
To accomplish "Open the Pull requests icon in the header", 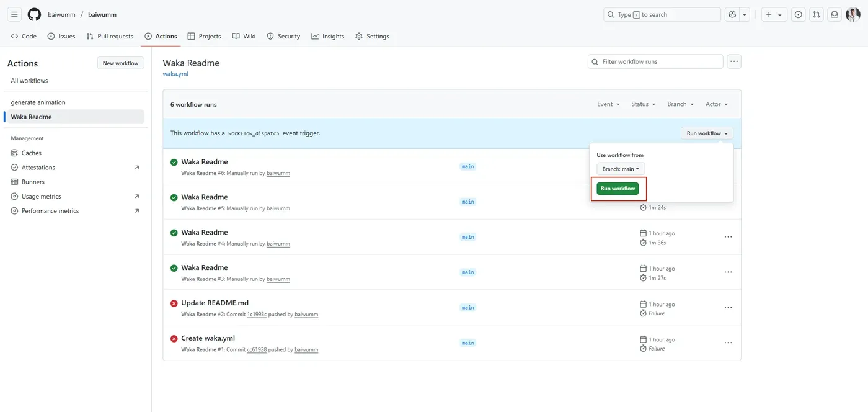I will tap(817, 14).
